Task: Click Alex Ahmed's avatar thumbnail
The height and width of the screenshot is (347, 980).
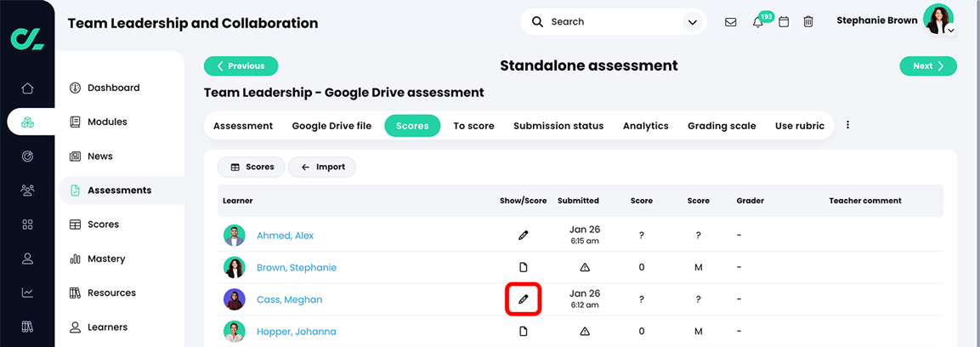Action: [x=234, y=235]
